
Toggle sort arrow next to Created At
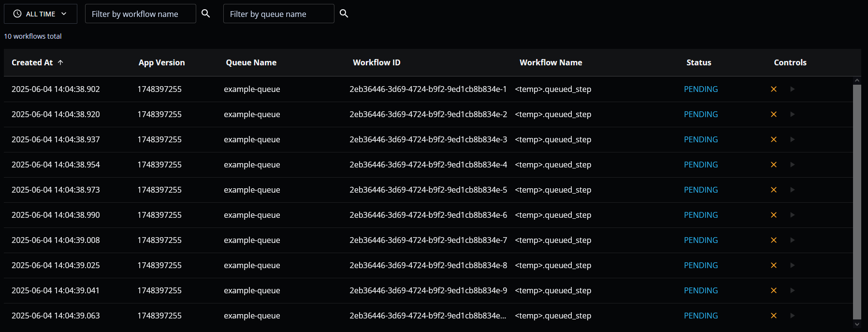click(60, 62)
